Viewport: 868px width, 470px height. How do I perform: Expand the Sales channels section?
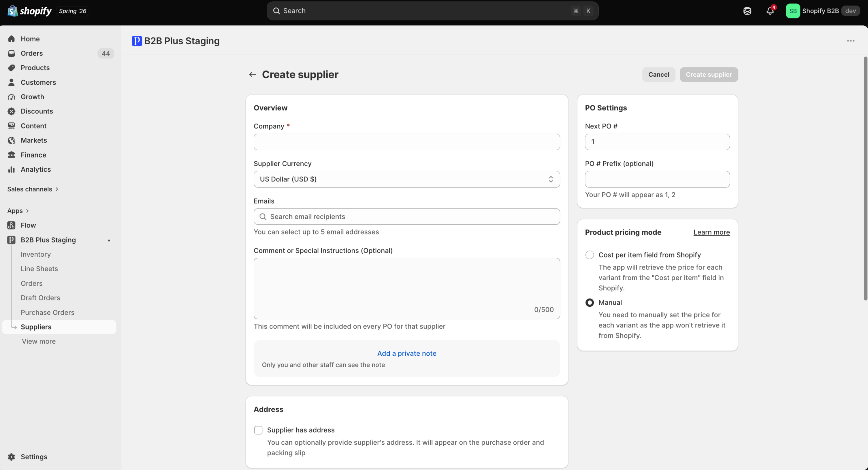[33, 189]
